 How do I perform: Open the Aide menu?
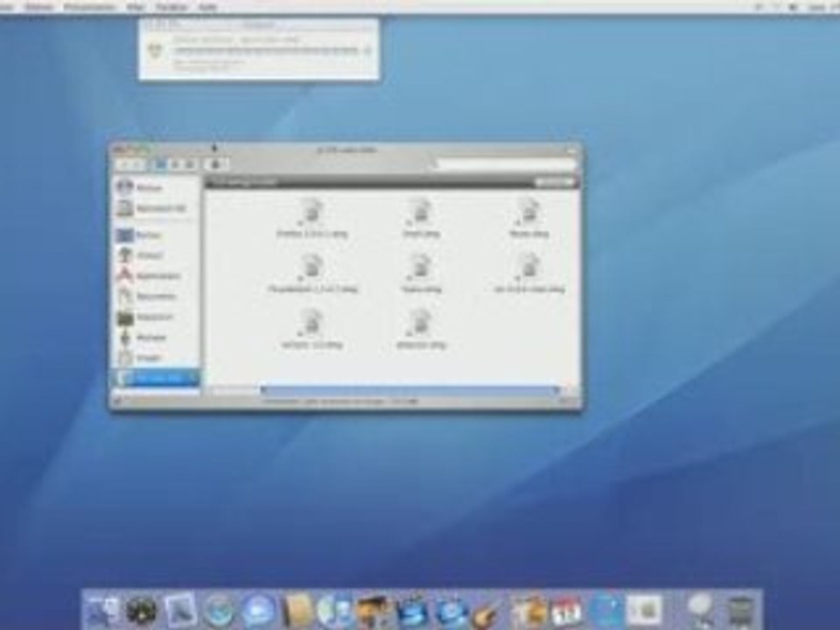click(208, 6)
